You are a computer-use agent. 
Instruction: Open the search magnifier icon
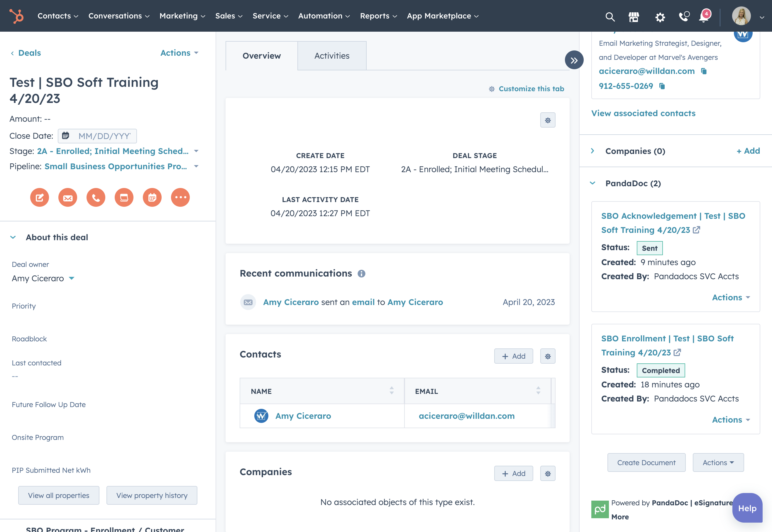point(610,16)
